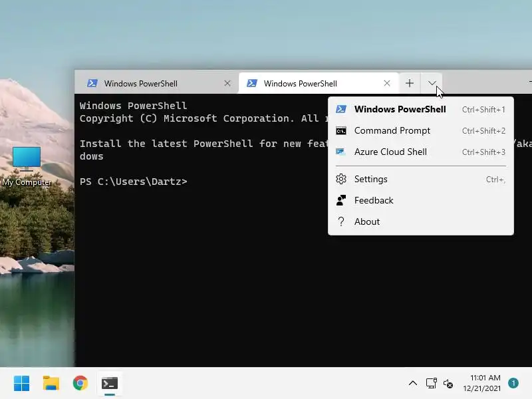Launch Google Chrome from taskbar
Viewport: 532px width, 399px height.
[x=80, y=384]
